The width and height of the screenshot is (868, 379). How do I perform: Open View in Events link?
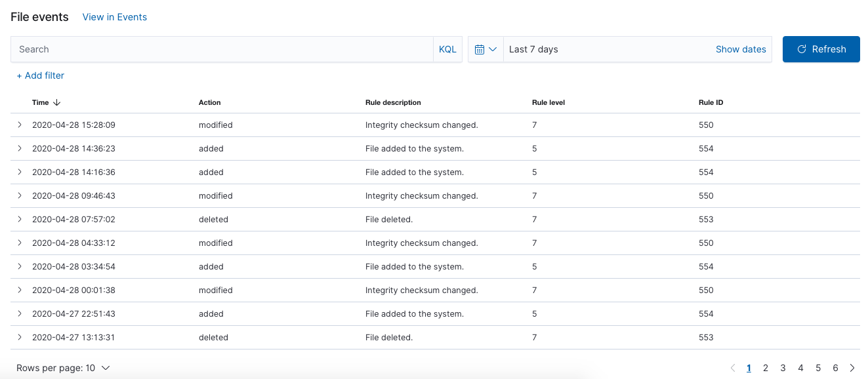114,17
